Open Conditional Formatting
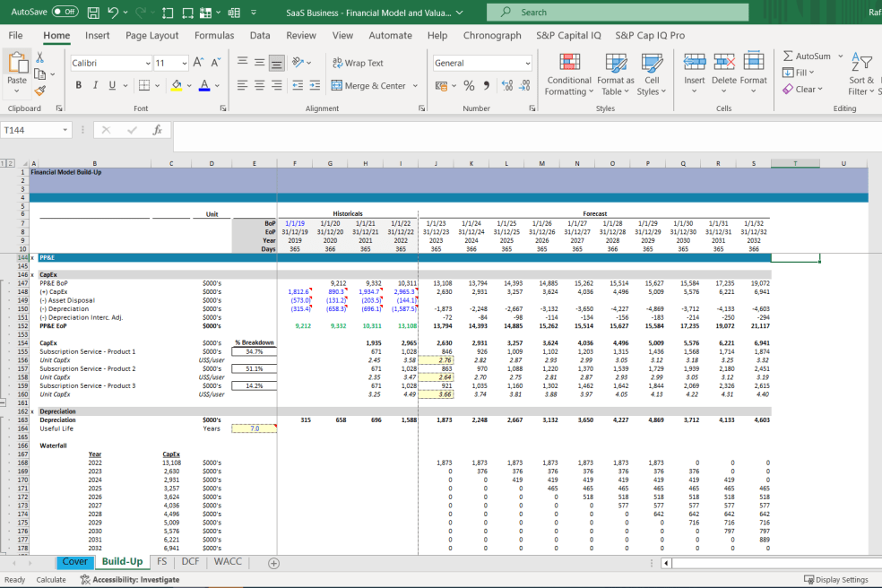The height and width of the screenshot is (588, 882). click(568, 73)
